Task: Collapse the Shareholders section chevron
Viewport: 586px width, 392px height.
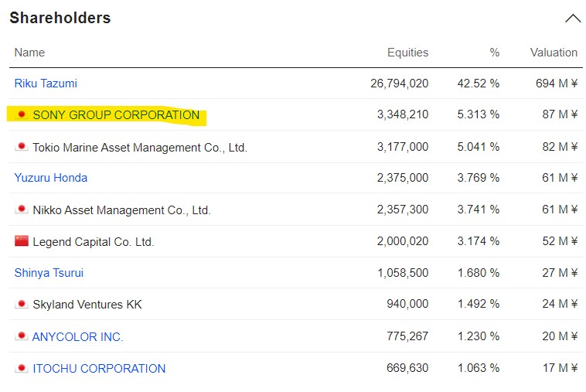Action: click(572, 19)
